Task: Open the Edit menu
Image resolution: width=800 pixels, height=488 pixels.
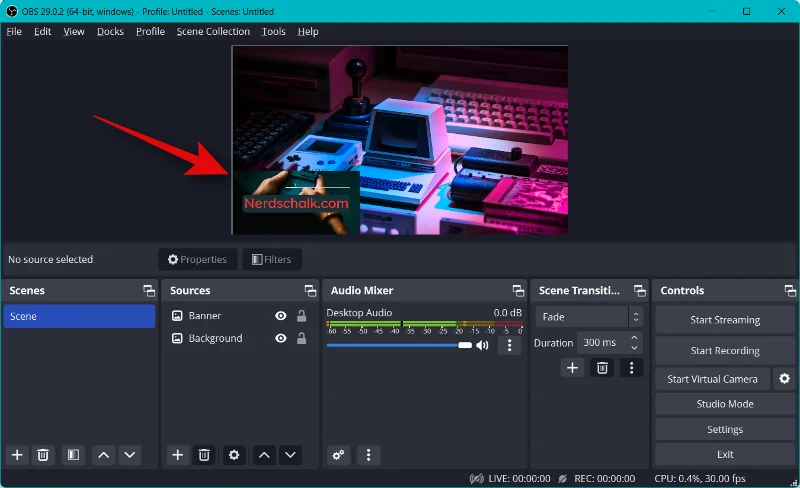Action: (42, 32)
